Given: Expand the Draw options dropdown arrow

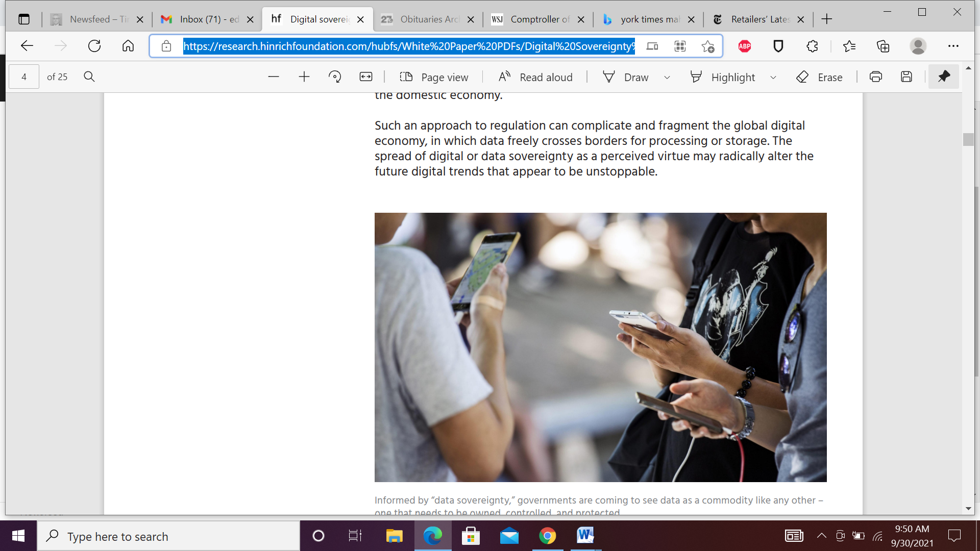Looking at the screenshot, I should click(667, 78).
